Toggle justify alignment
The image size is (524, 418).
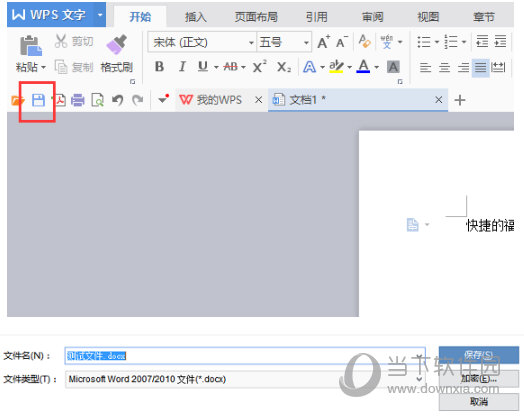(481, 67)
